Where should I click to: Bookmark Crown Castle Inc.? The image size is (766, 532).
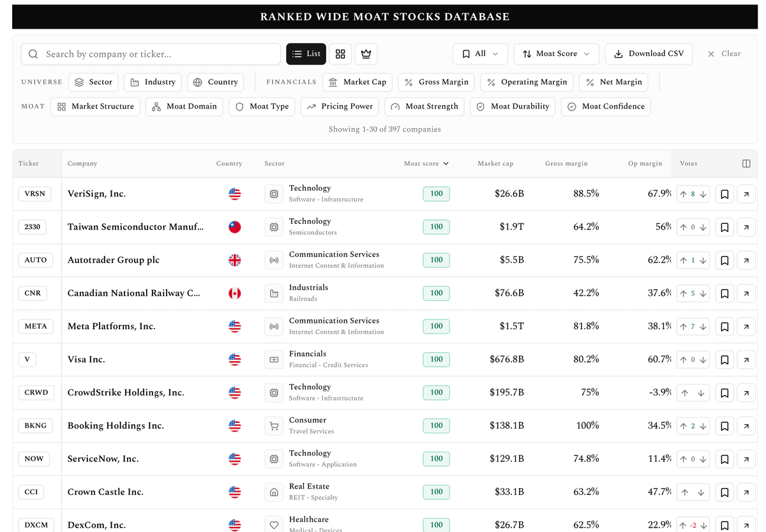coord(725,492)
